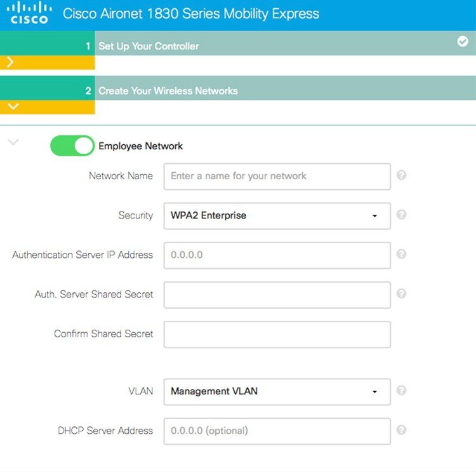
Task: Collapse the Create Your Wireless Networks section arrow
Action: [x=13, y=107]
